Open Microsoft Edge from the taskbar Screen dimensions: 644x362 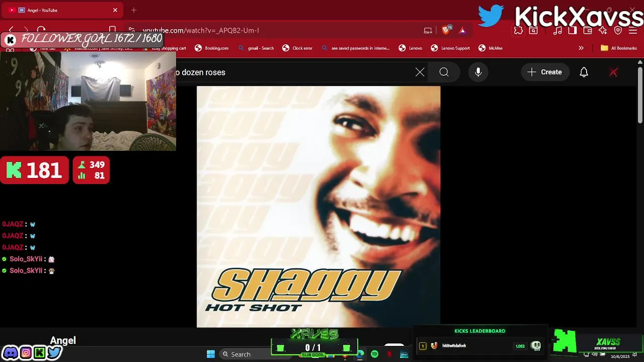[x=360, y=354]
